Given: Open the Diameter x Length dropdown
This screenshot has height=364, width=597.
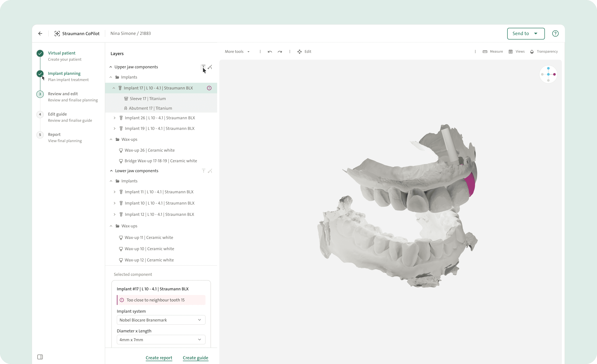Looking at the screenshot, I should (161, 340).
